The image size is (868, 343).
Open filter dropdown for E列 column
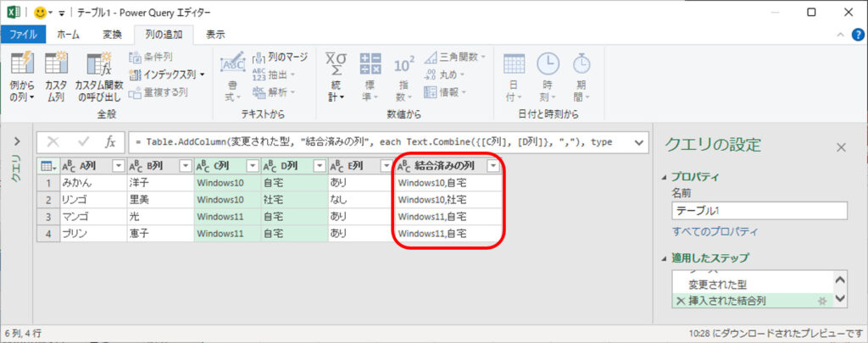click(386, 165)
